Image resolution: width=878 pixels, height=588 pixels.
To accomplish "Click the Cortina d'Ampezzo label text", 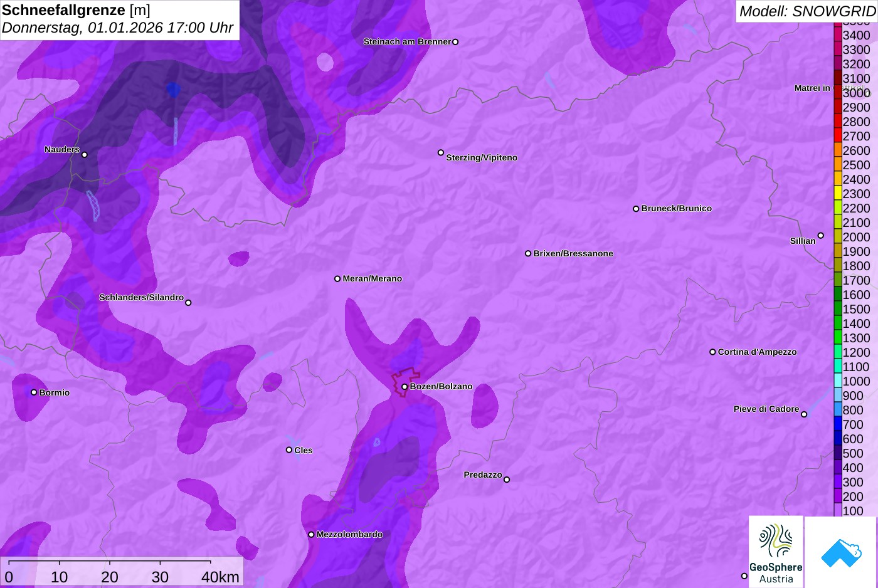I will (758, 352).
